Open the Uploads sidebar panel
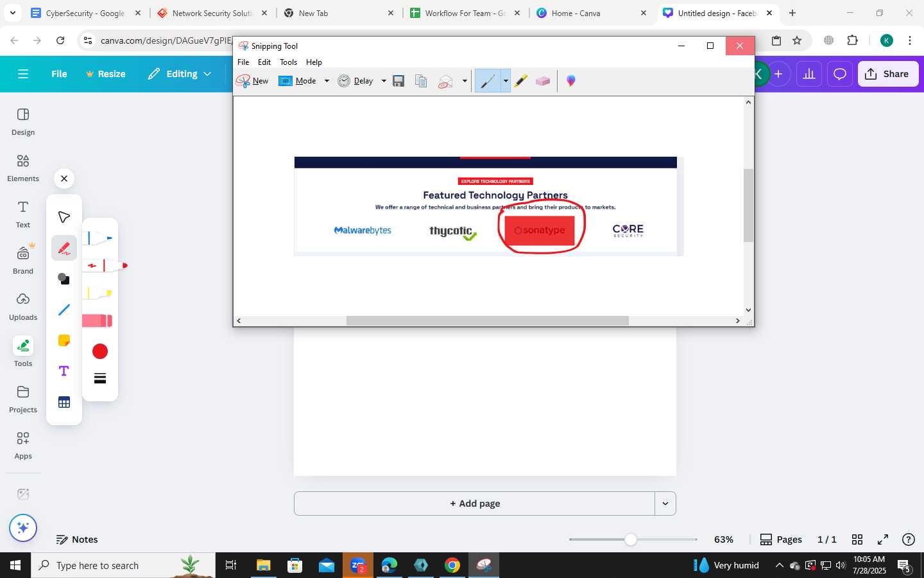Screen dimensions: 924x578 (23, 306)
